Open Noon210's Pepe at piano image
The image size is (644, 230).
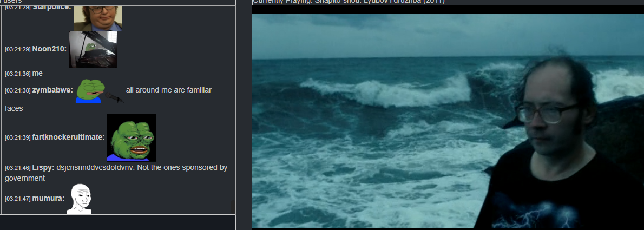click(93, 49)
